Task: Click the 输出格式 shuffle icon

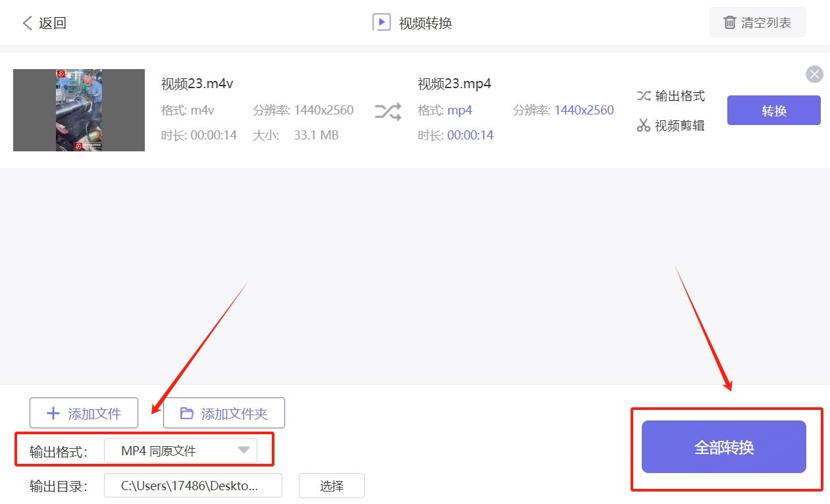Action: click(643, 95)
